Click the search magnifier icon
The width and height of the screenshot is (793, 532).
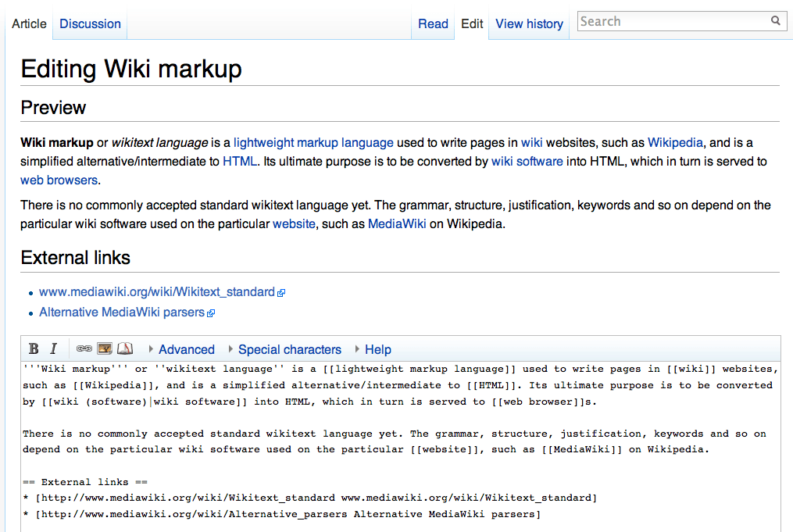pyautogui.click(x=776, y=20)
